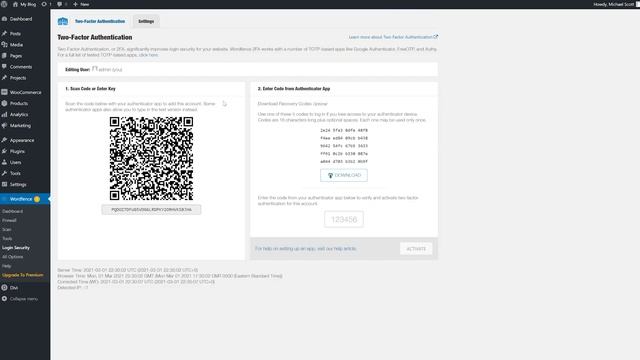Open Wordfence Dashboard submenu item
The width and height of the screenshot is (640, 360).
[13, 211]
